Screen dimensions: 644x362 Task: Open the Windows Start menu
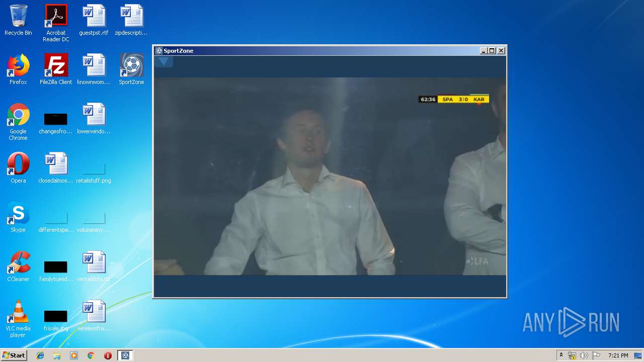click(x=14, y=355)
